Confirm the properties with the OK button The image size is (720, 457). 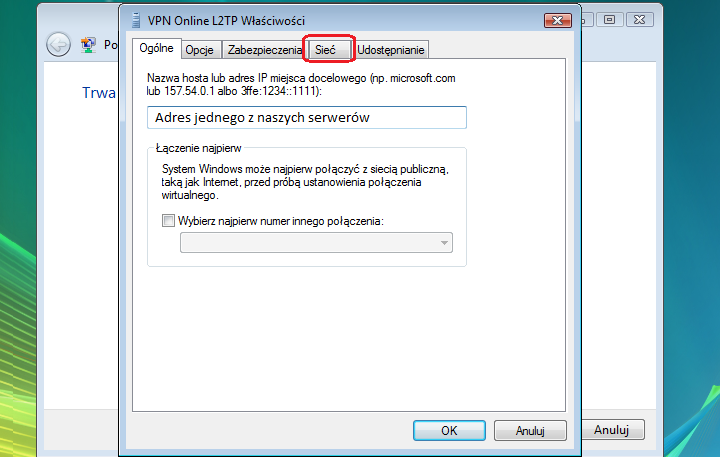pyautogui.click(x=449, y=430)
